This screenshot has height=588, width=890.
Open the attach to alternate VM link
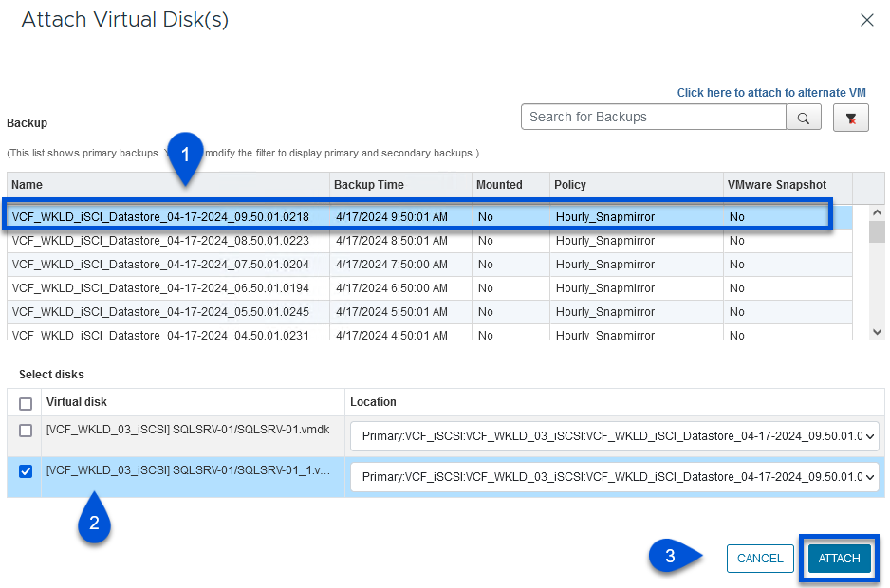click(771, 92)
